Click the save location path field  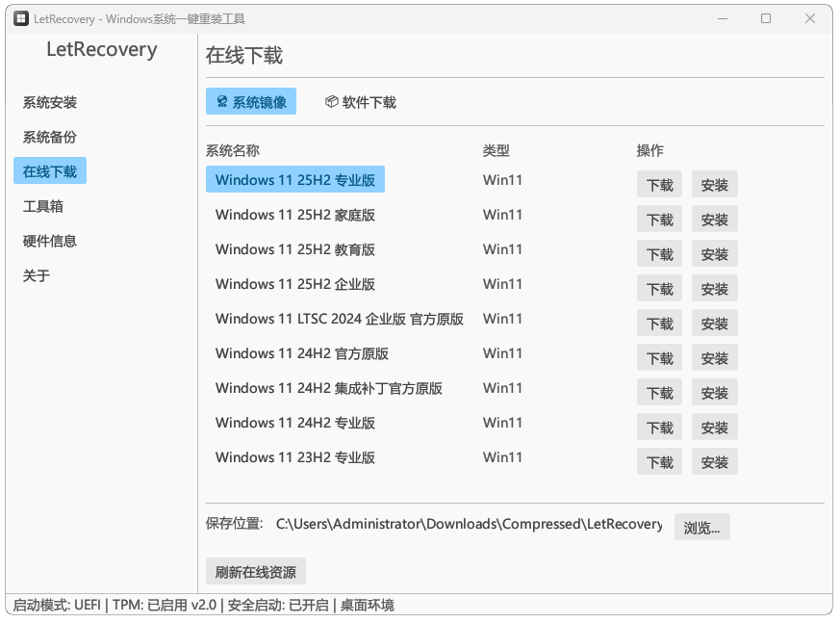coord(469,525)
